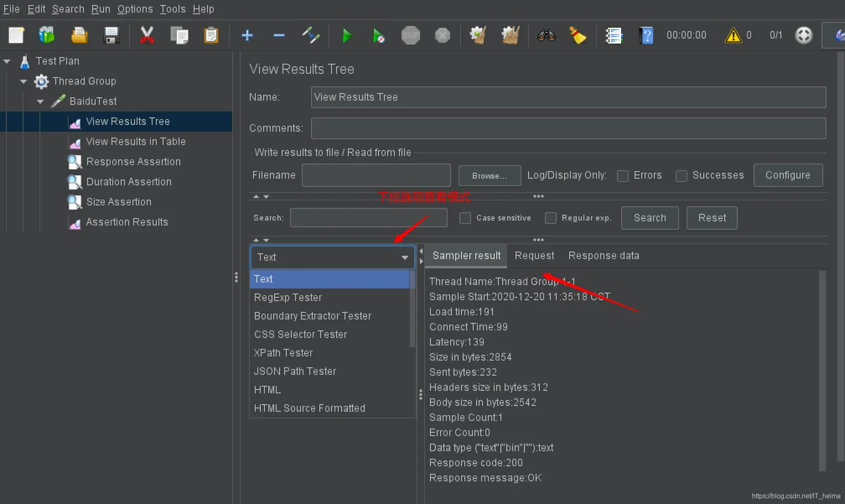Paste from clipboard via toolbar icon
Screen dimensions: 845x504
tap(211, 35)
